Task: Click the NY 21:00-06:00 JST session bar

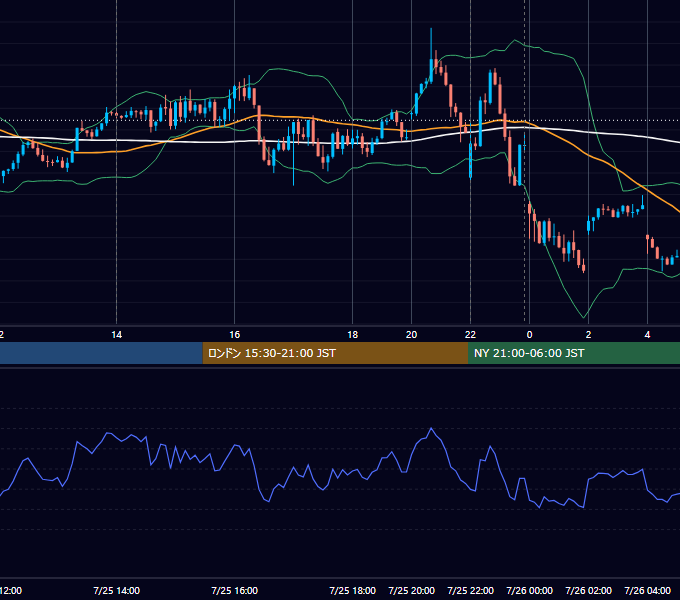Action: click(574, 353)
